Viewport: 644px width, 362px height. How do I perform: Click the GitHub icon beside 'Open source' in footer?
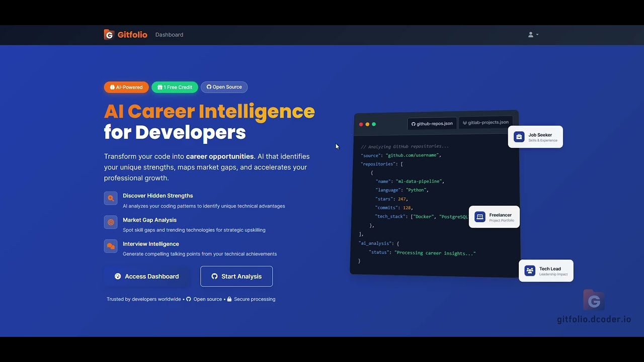click(x=189, y=299)
